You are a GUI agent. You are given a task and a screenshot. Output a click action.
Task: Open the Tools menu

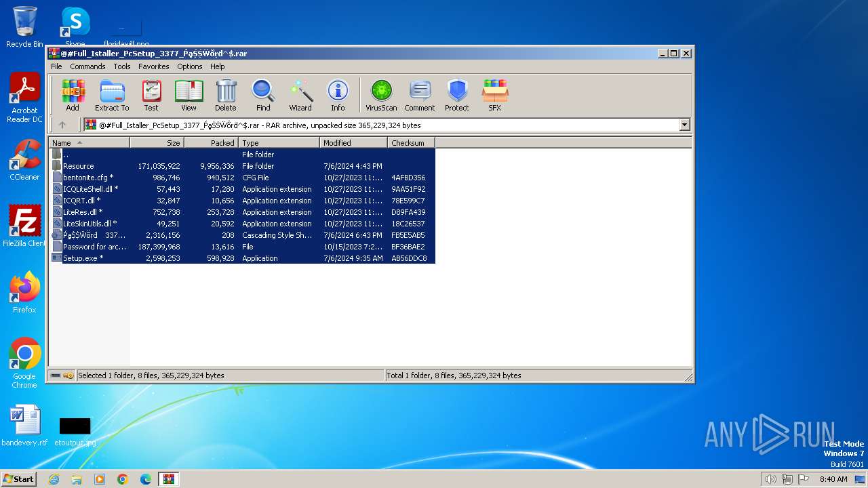pyautogui.click(x=122, y=66)
